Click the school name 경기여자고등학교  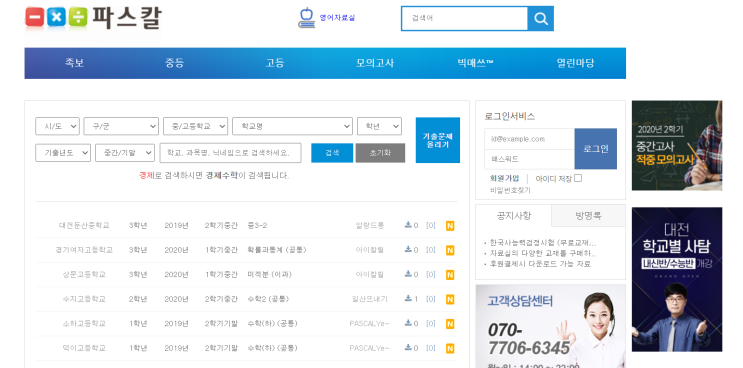click(x=84, y=250)
